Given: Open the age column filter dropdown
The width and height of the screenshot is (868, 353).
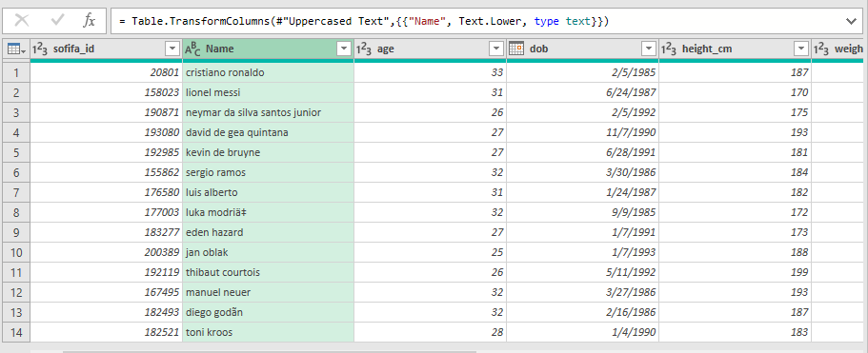Looking at the screenshot, I should pyautogui.click(x=496, y=49).
